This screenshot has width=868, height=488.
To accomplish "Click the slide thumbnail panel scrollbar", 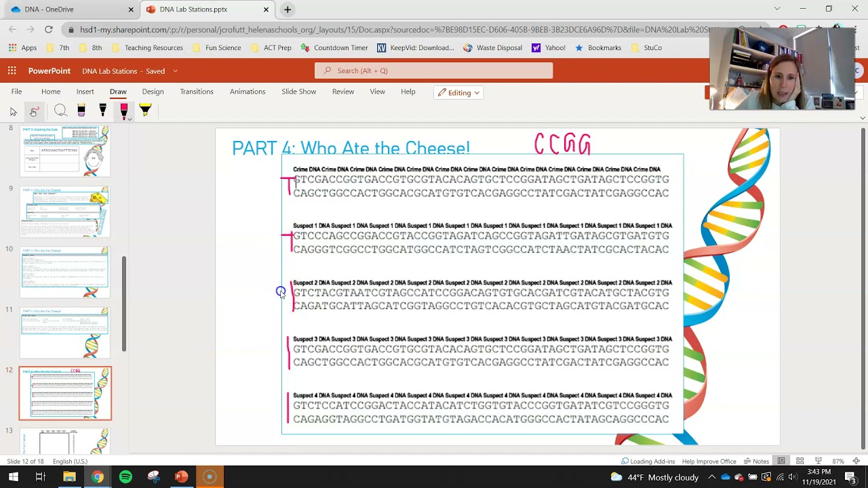I will pos(124,304).
